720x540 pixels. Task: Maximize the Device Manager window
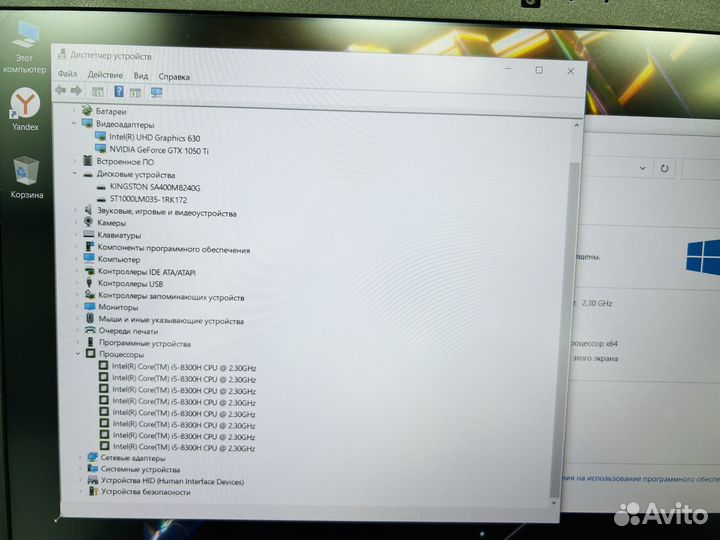pyautogui.click(x=539, y=70)
